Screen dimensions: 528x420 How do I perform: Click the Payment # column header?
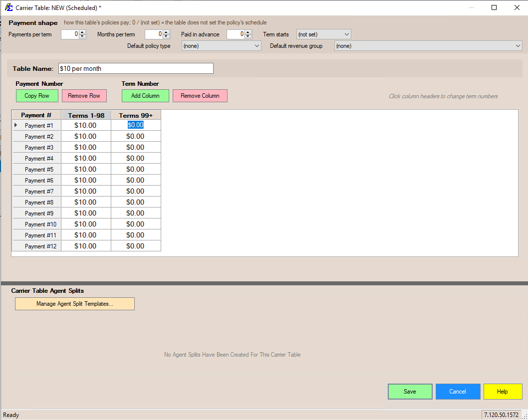coord(36,115)
